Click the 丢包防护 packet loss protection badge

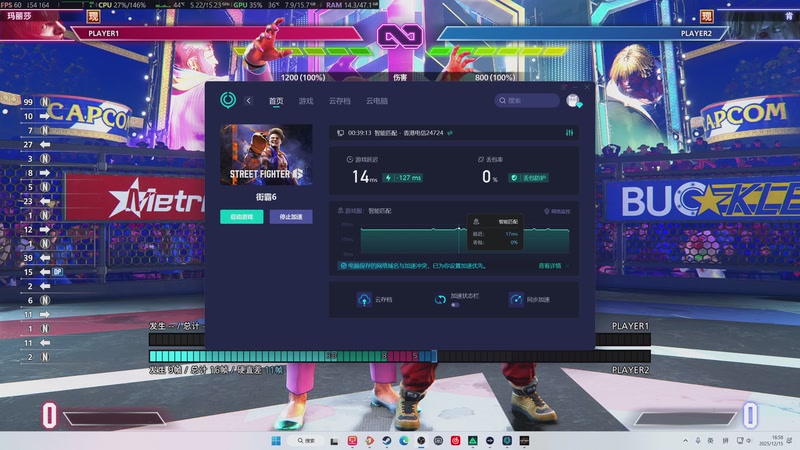click(528, 178)
